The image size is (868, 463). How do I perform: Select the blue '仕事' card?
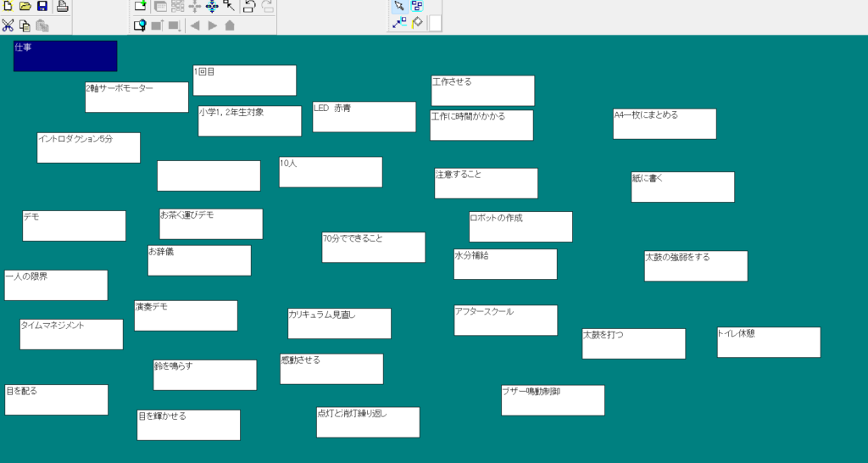pyautogui.click(x=65, y=56)
